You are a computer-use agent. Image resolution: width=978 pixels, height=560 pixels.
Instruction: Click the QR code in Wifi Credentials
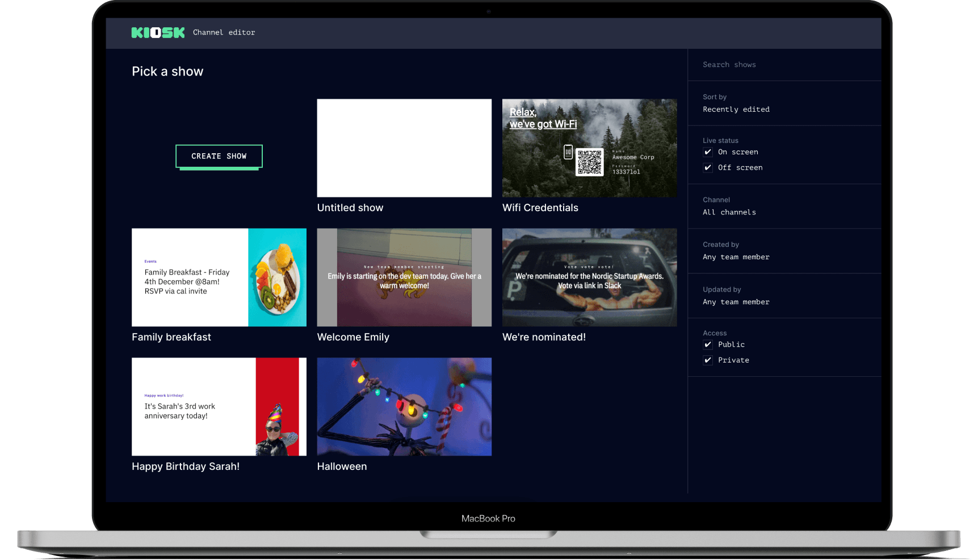[589, 162]
